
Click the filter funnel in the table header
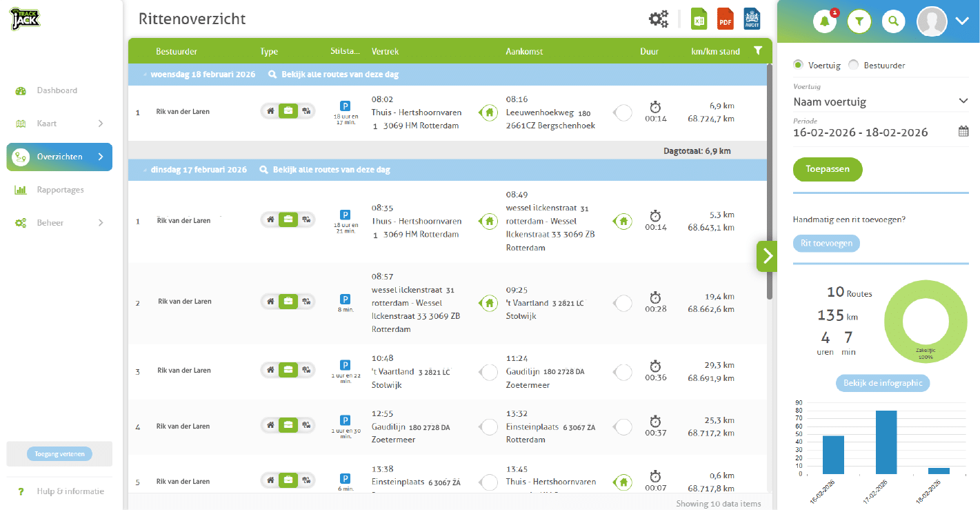(x=758, y=50)
